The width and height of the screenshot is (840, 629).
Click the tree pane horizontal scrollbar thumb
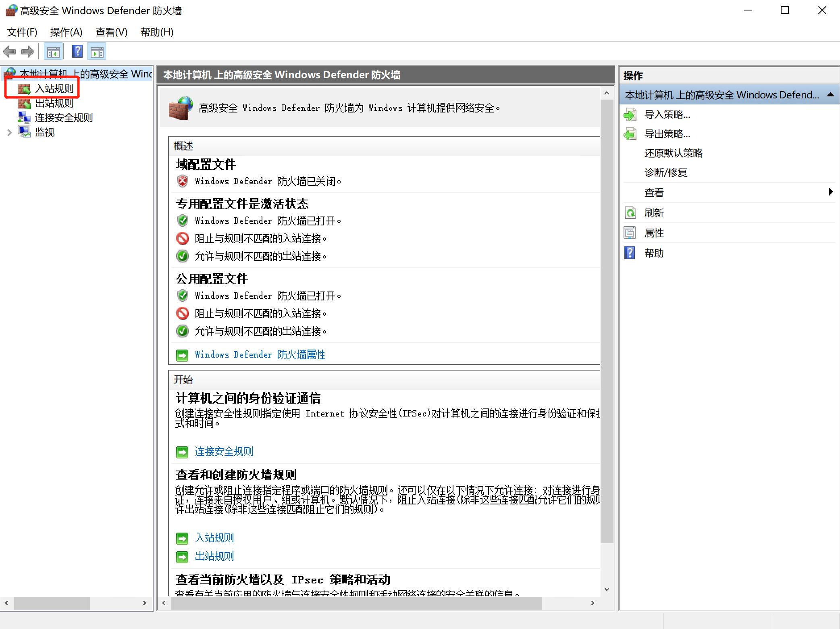52,603
